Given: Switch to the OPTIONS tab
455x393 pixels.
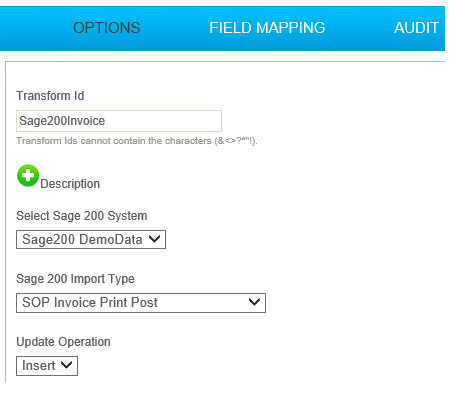Looking at the screenshot, I should tap(107, 28).
